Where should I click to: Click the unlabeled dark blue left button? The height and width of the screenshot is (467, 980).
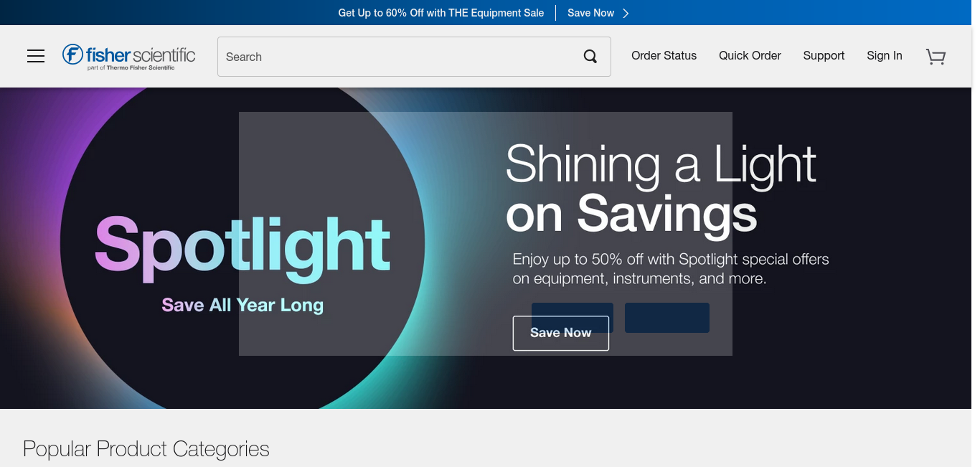tap(573, 309)
